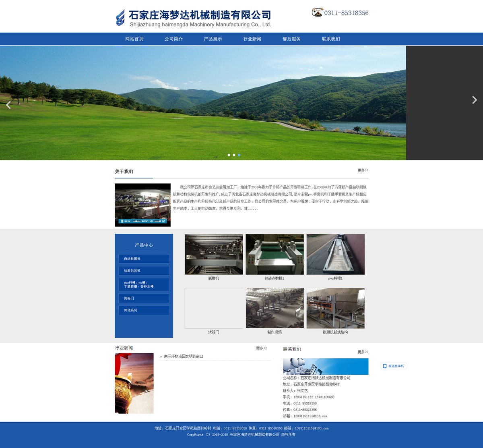Open the 售后服务 navigation item
483x448 pixels.
291,39
